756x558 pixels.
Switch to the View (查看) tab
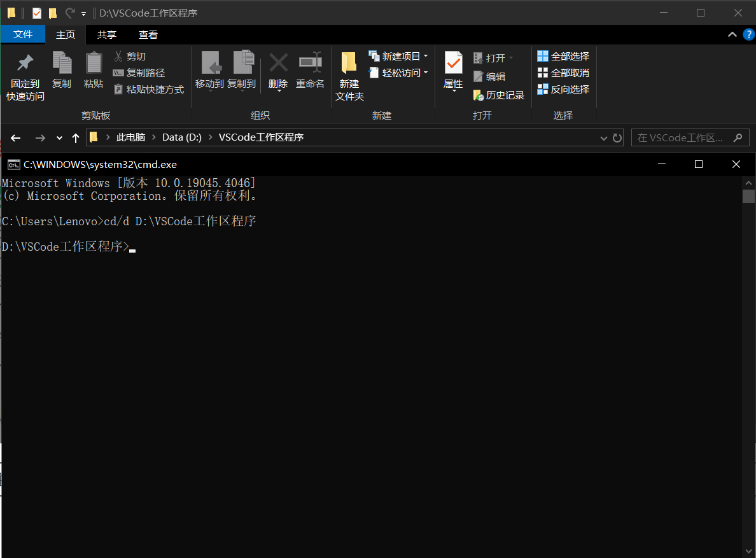(x=148, y=35)
